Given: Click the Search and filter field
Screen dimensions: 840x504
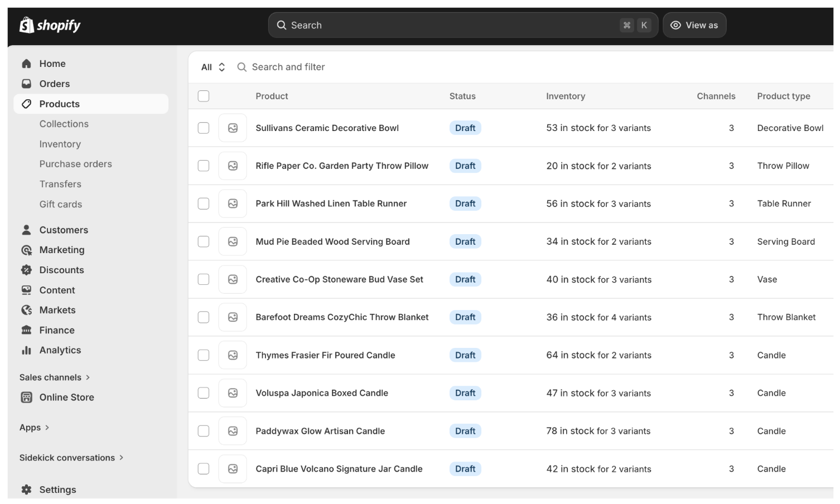Looking at the screenshot, I should point(288,67).
